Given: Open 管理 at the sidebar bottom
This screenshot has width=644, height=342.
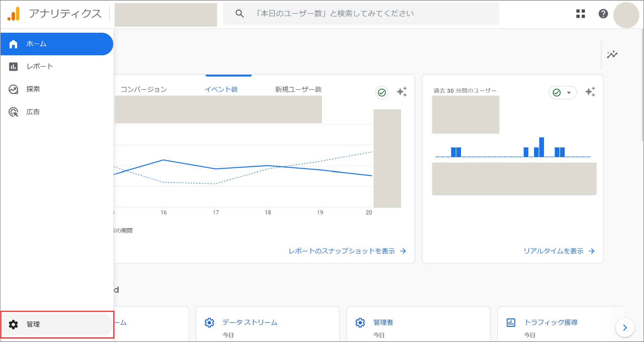Looking at the screenshot, I should pyautogui.click(x=57, y=324).
